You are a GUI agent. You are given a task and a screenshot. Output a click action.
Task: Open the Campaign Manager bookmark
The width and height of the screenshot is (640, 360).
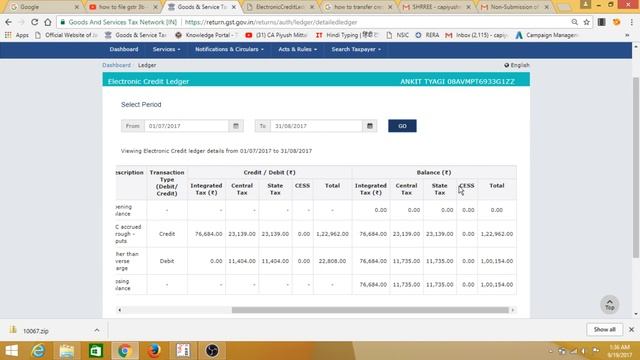pos(547,35)
